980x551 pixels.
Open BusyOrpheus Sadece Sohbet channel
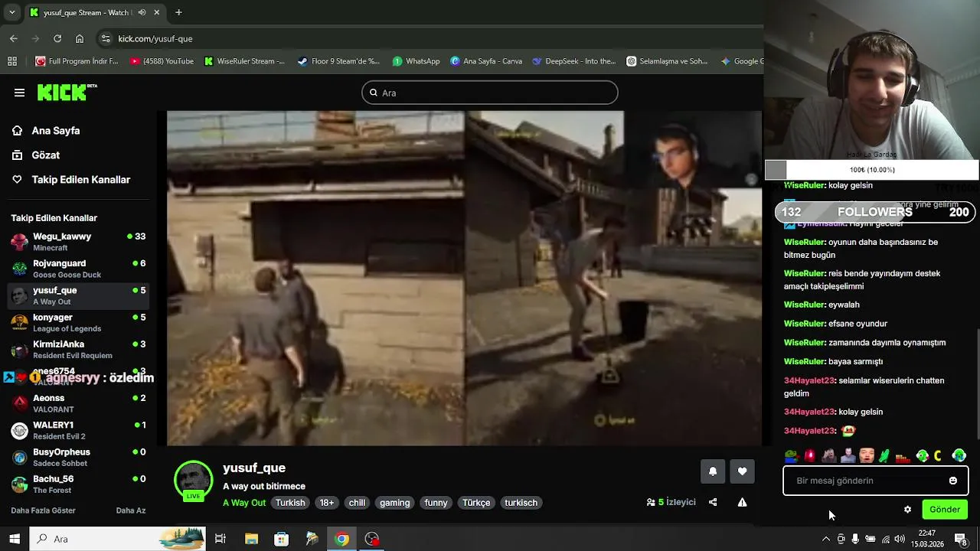[x=77, y=457]
